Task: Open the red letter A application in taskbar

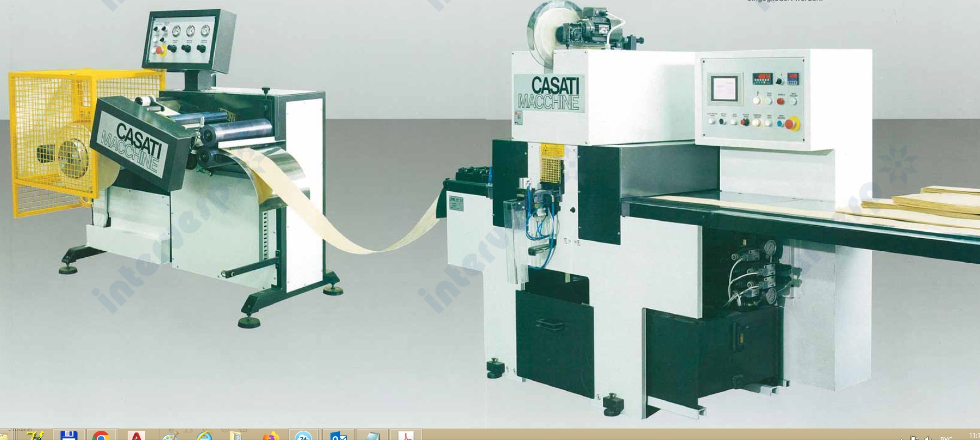Action: click(x=136, y=435)
